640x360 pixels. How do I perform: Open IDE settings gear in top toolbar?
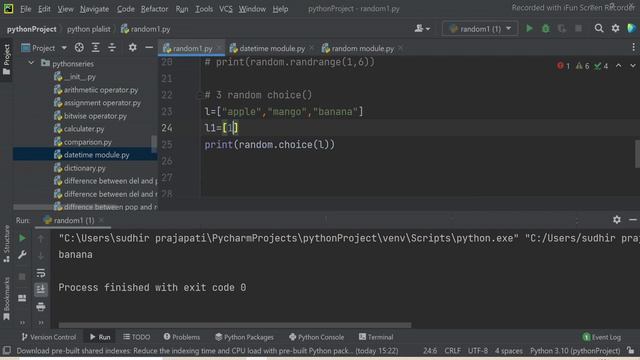616,28
